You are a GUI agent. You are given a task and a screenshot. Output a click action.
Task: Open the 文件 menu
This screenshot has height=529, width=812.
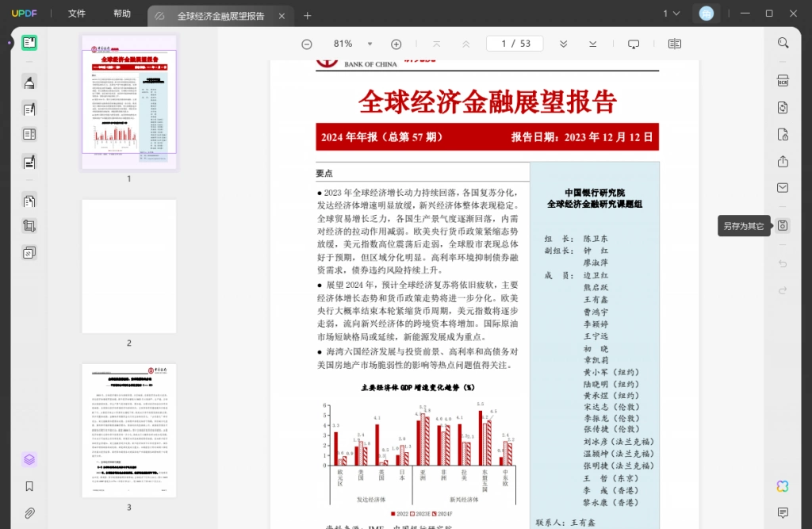click(77, 13)
